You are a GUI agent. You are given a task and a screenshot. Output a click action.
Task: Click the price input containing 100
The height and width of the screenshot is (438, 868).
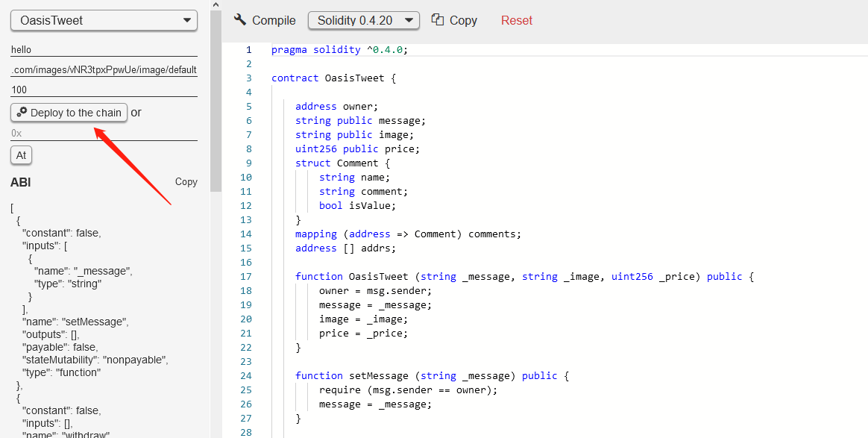coord(104,90)
